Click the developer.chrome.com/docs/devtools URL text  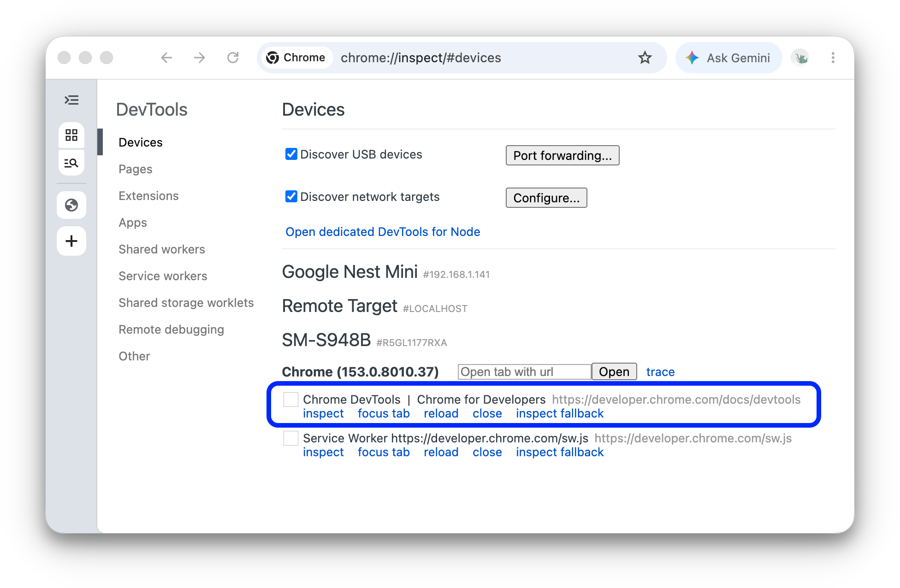tap(676, 400)
